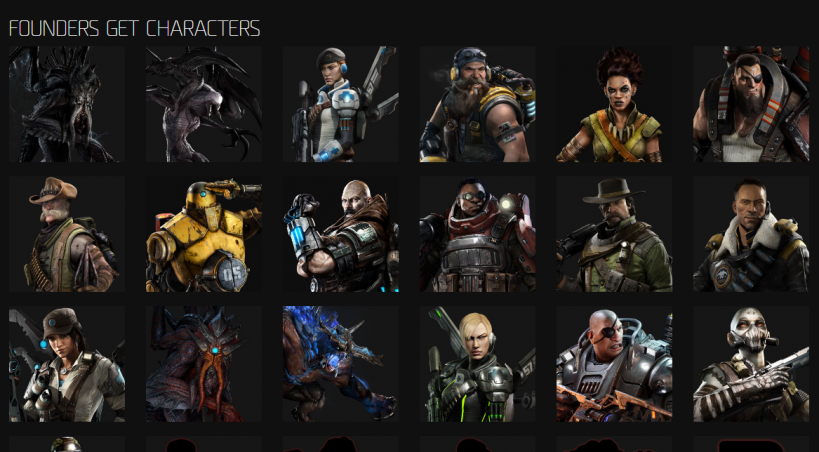The image size is (819, 452).
Task: Select the eyepatch man in the white tank top
Action: click(751, 104)
